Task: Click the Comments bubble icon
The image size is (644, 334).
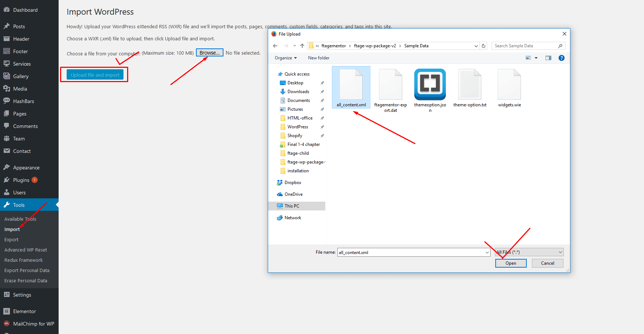Action: pos(7,126)
